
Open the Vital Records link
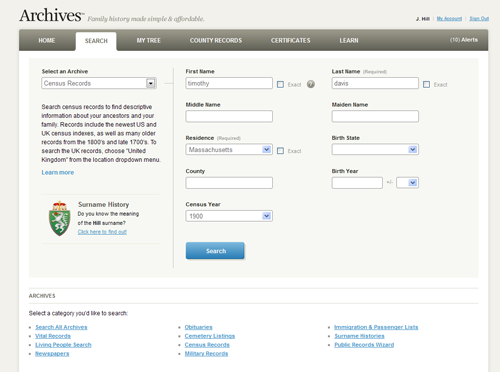click(x=53, y=336)
